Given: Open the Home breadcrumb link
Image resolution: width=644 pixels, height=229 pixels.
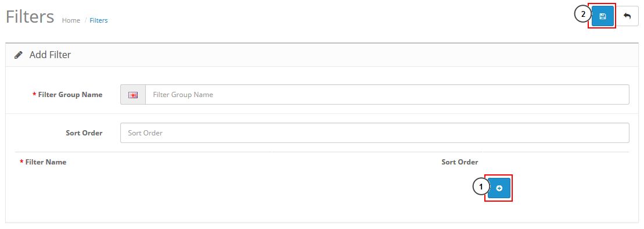Looking at the screenshot, I should (x=71, y=20).
